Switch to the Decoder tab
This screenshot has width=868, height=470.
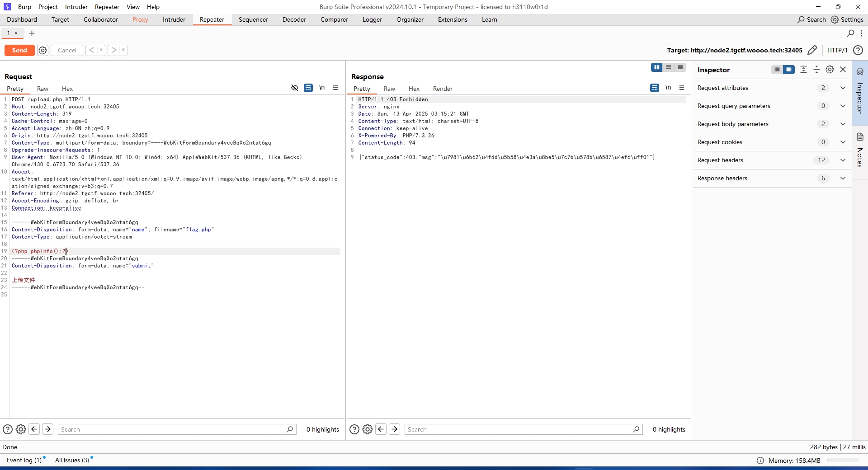294,19
